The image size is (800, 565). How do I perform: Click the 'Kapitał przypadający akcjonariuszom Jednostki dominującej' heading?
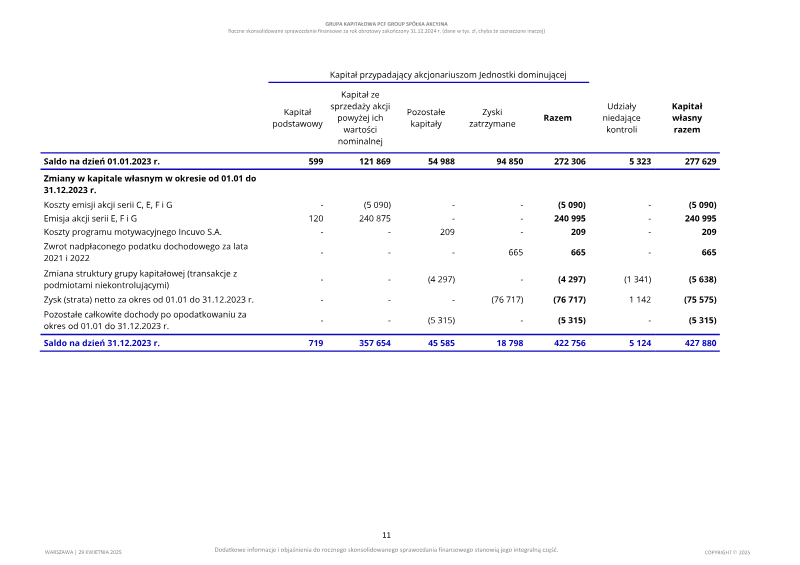click(448, 75)
